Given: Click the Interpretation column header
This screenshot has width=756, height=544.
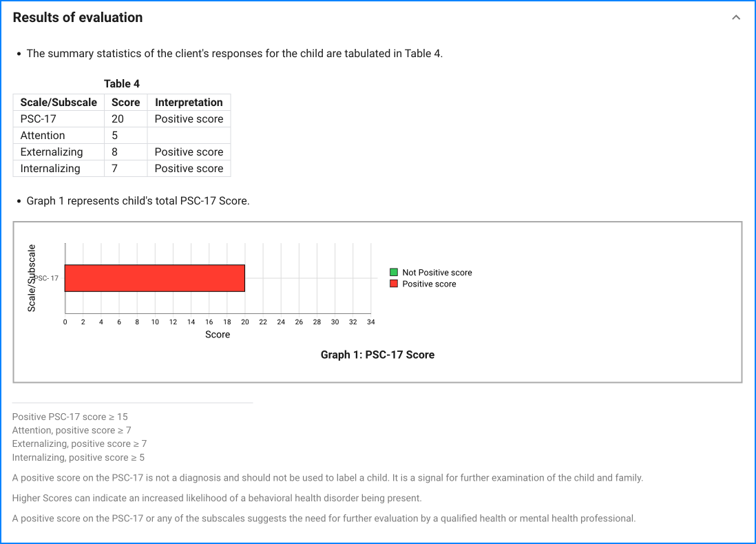Looking at the screenshot, I should pyautogui.click(x=189, y=103).
